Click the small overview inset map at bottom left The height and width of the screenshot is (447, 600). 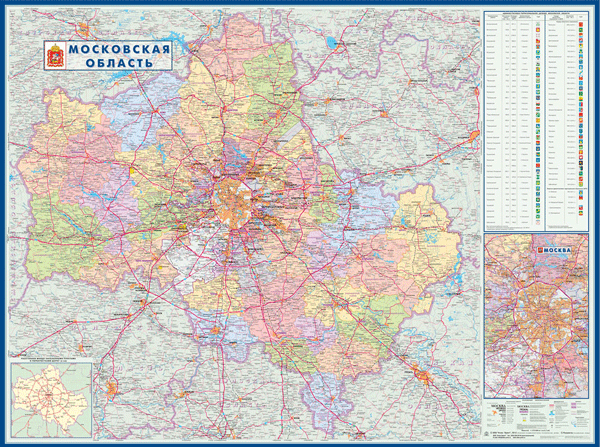click(x=51, y=394)
